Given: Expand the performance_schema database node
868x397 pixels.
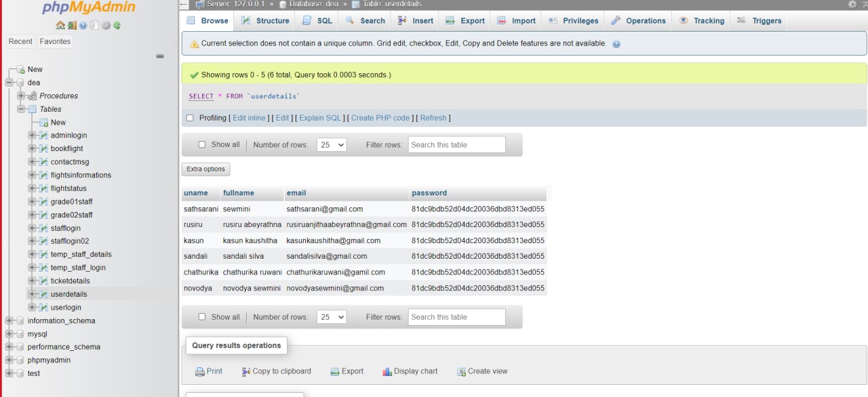Looking at the screenshot, I should [x=9, y=347].
